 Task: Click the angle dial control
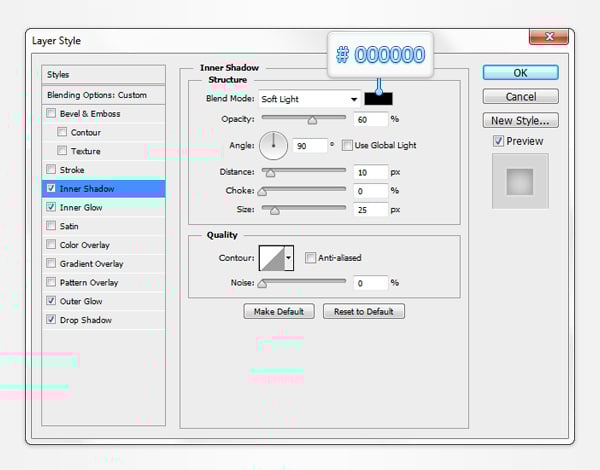273,145
